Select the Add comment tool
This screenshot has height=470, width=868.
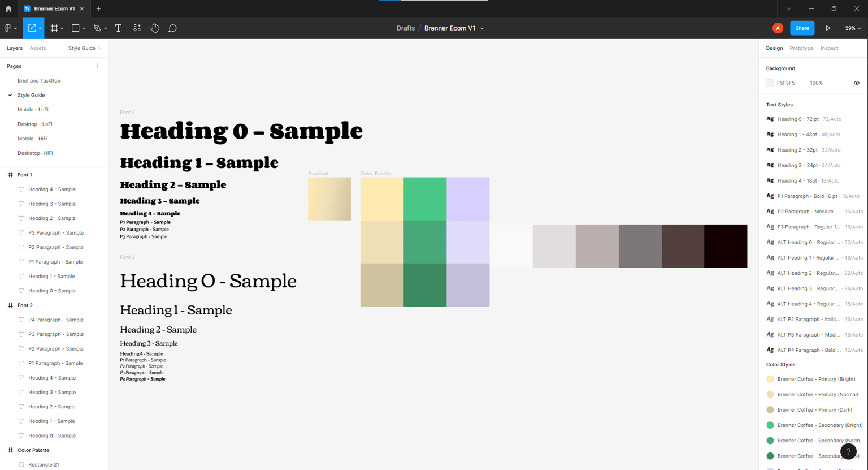(172, 28)
